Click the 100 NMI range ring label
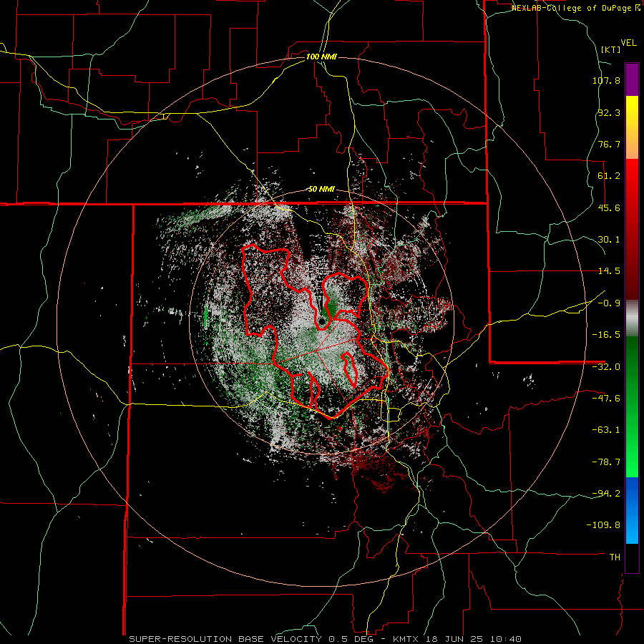Viewport: 644px width, 644px height. [x=321, y=57]
